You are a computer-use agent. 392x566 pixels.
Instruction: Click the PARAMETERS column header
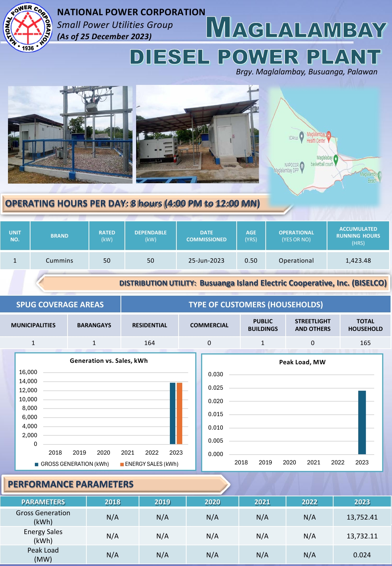43,502
